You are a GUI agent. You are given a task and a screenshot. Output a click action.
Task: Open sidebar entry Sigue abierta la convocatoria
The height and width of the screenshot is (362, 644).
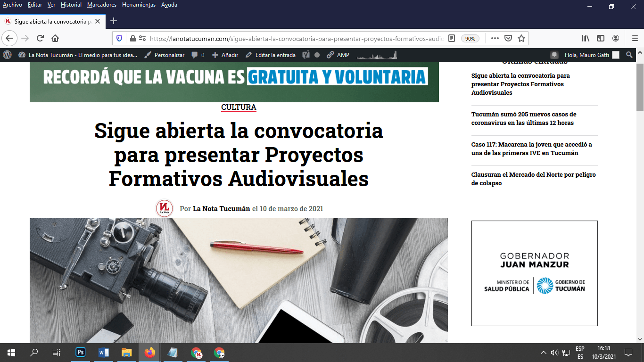(x=520, y=84)
